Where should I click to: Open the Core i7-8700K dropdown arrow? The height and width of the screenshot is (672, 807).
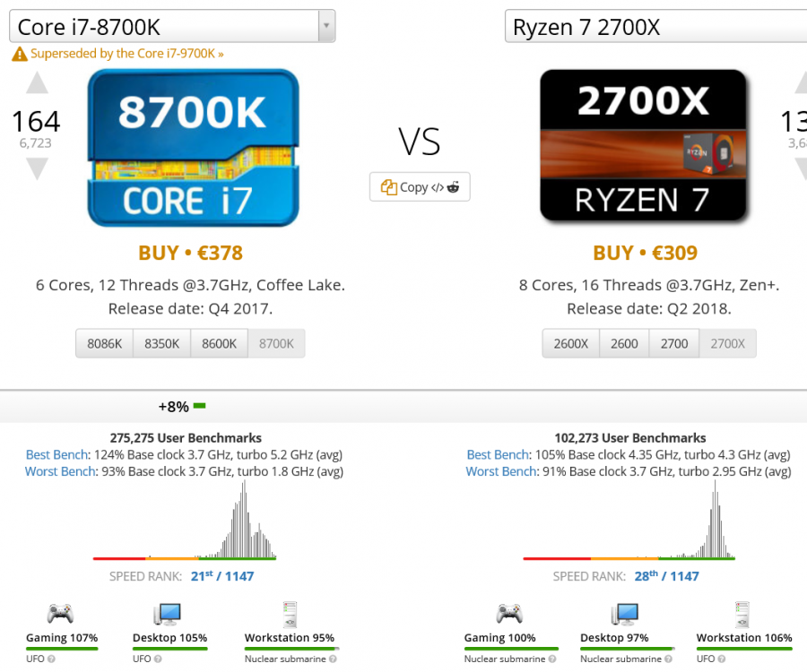[x=326, y=26]
